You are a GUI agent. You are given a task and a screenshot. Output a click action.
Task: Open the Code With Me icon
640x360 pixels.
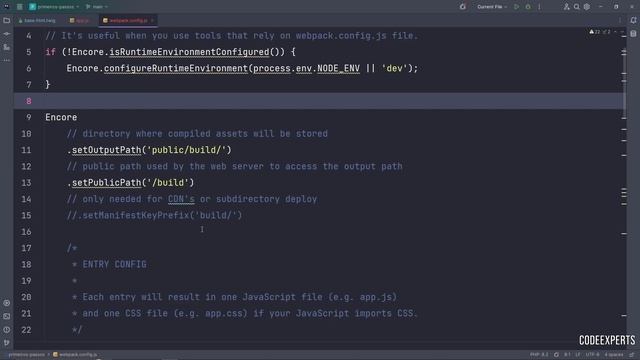click(x=567, y=7)
